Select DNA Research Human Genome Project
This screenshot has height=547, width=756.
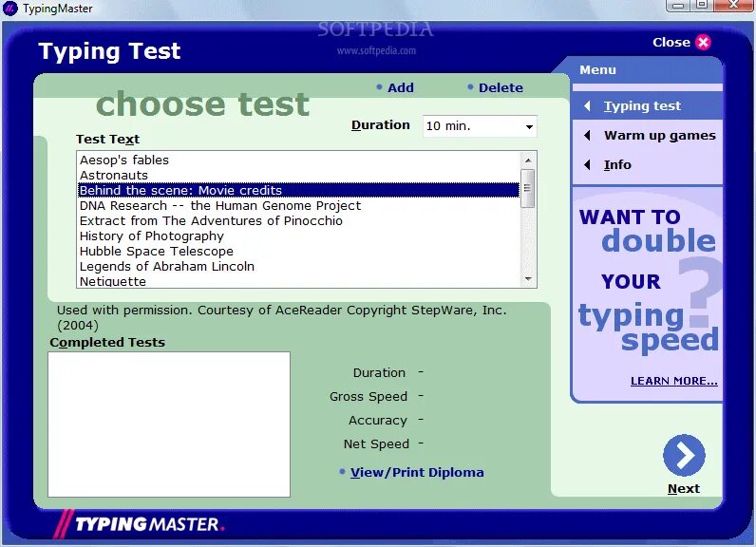[298, 206]
